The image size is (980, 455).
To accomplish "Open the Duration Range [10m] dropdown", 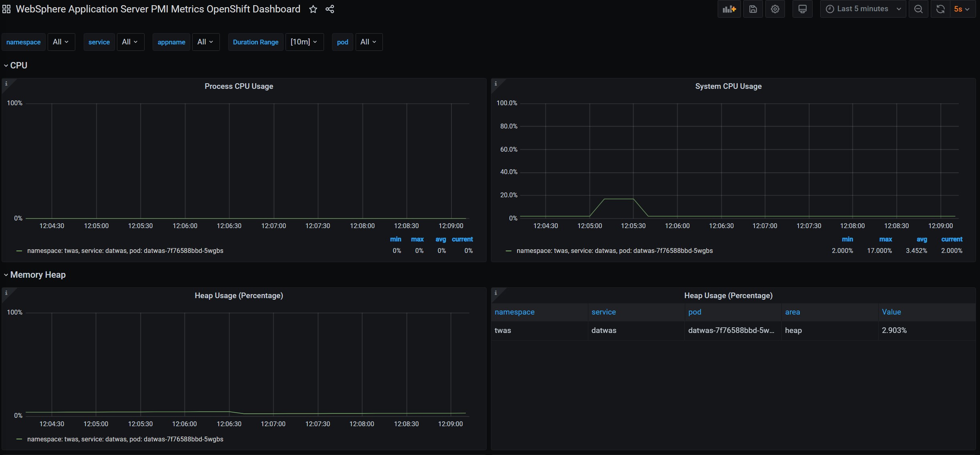I will [304, 42].
